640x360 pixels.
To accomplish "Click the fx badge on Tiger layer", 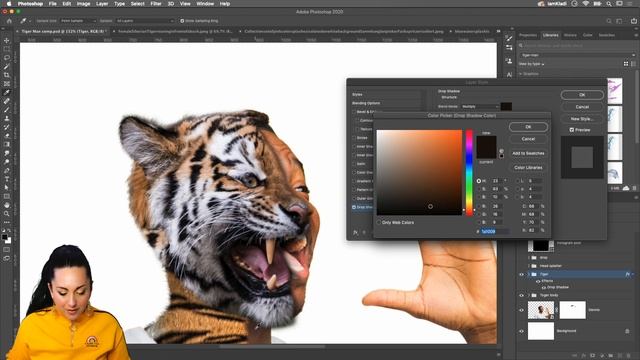I will [627, 274].
